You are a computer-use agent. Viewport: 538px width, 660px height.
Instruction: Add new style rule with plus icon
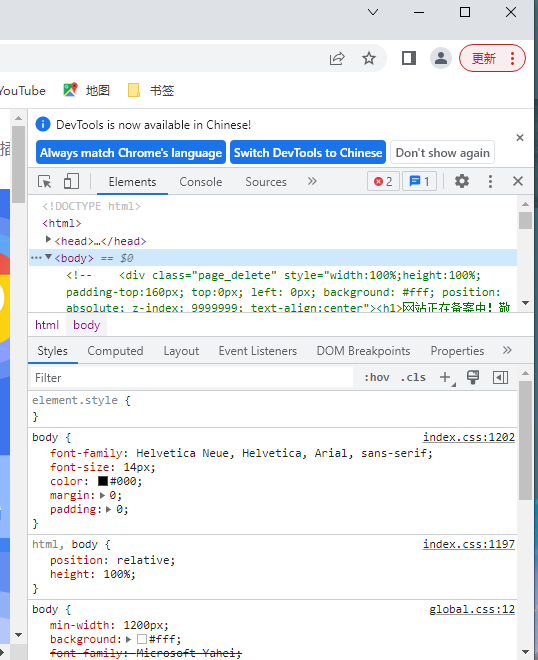click(445, 377)
